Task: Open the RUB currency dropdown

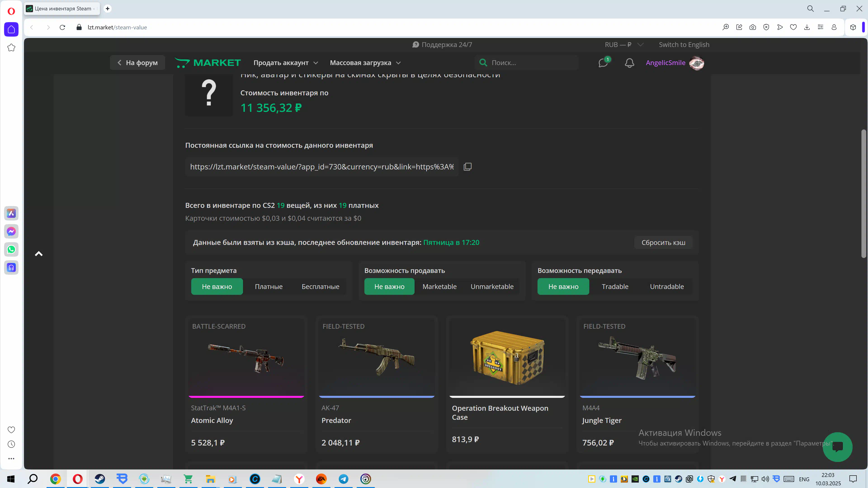Action: (624, 45)
